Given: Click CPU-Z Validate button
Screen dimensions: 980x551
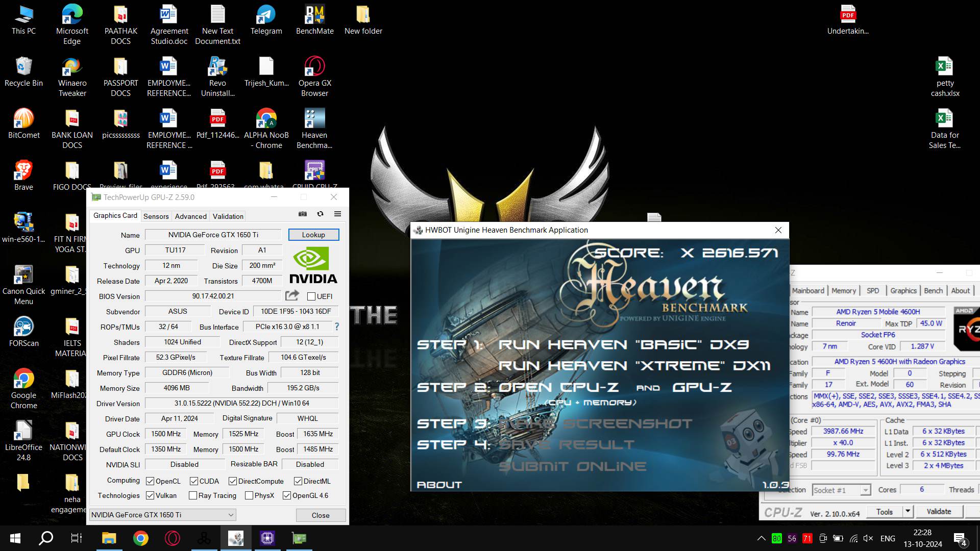Looking at the screenshot, I should click(939, 511).
